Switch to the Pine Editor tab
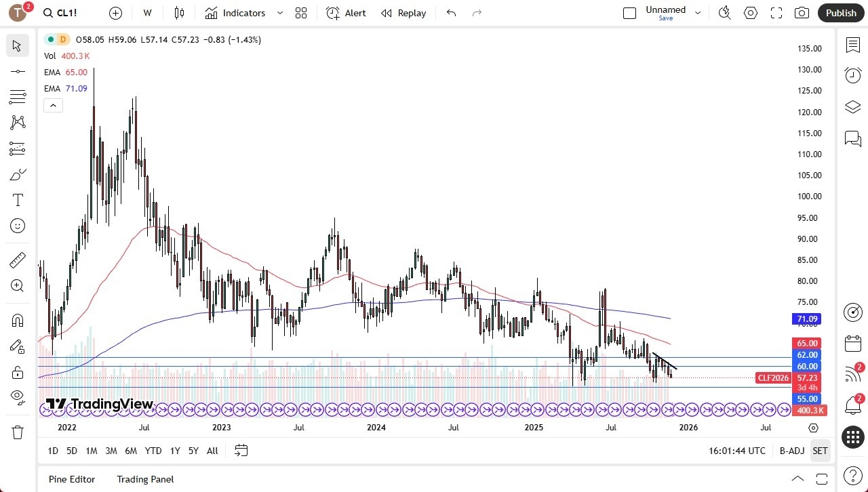The image size is (868, 492). 71,479
